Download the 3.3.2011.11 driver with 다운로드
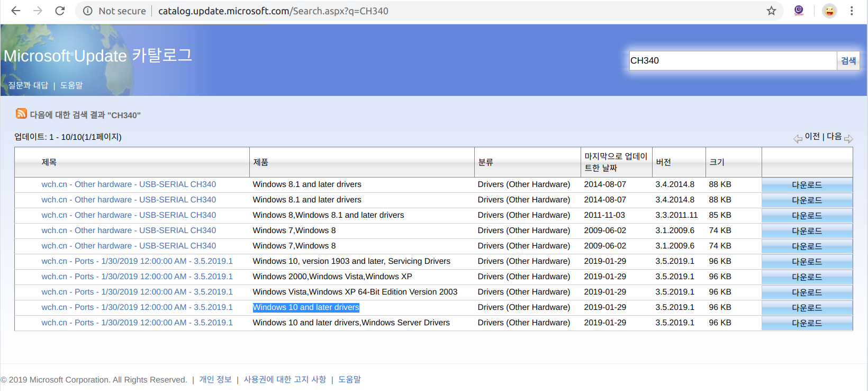 [x=807, y=216]
